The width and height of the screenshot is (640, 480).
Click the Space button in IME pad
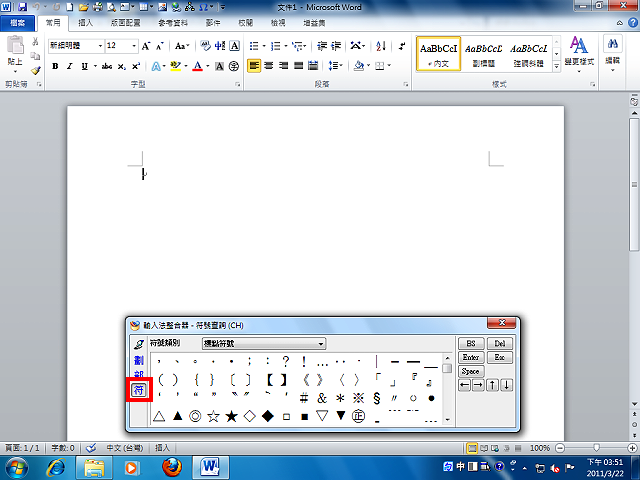pyautogui.click(x=471, y=371)
